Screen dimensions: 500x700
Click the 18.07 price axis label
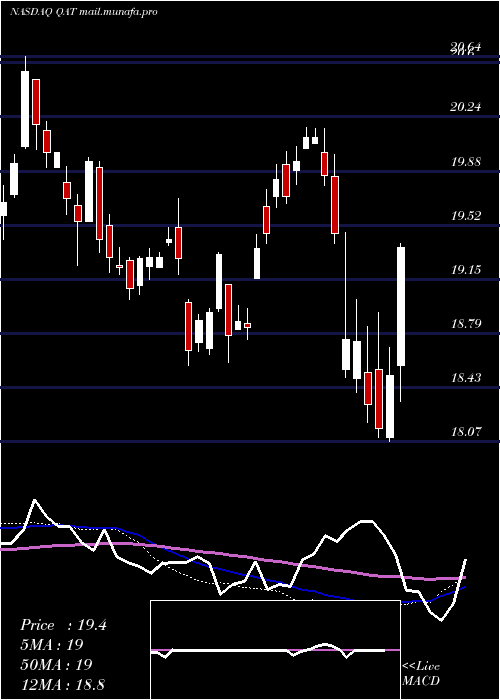466,432
